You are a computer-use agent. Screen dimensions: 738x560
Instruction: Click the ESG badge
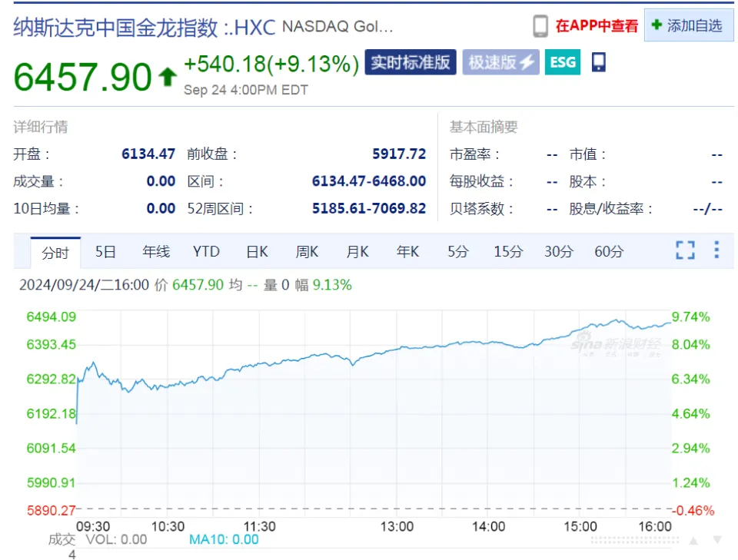click(563, 62)
